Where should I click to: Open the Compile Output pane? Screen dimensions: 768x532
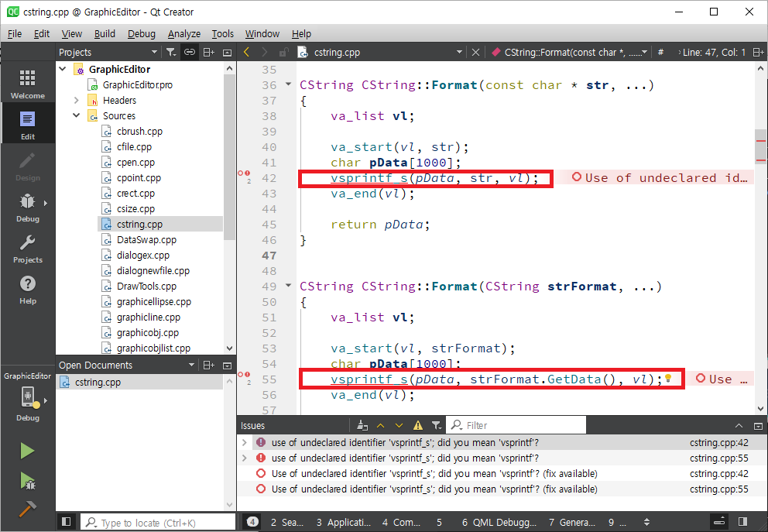point(401,522)
